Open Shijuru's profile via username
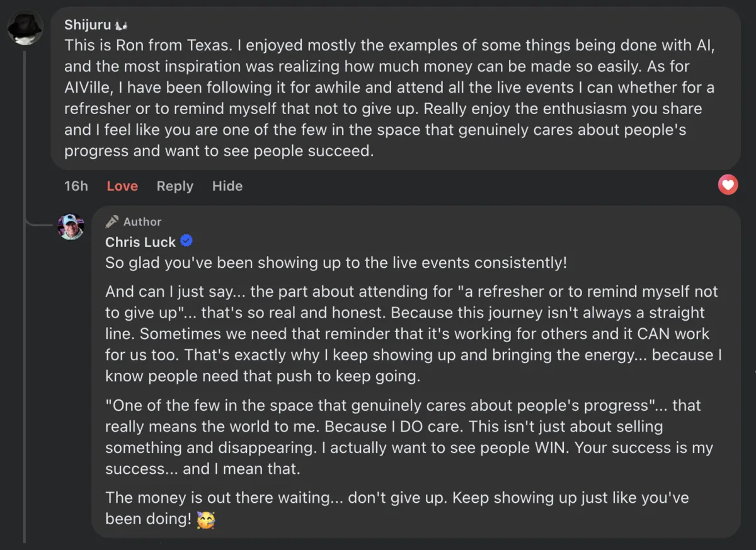 click(88, 25)
